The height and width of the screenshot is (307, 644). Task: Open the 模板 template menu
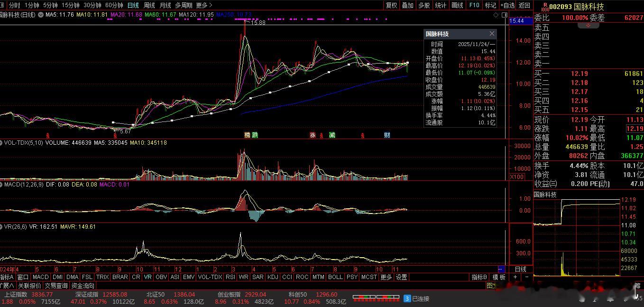[x=499, y=277]
